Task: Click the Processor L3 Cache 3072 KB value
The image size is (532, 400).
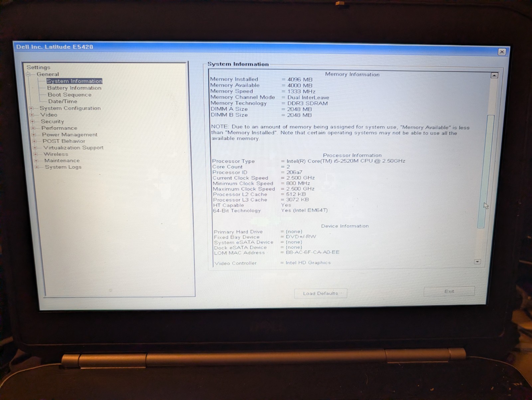Action: click(x=297, y=200)
